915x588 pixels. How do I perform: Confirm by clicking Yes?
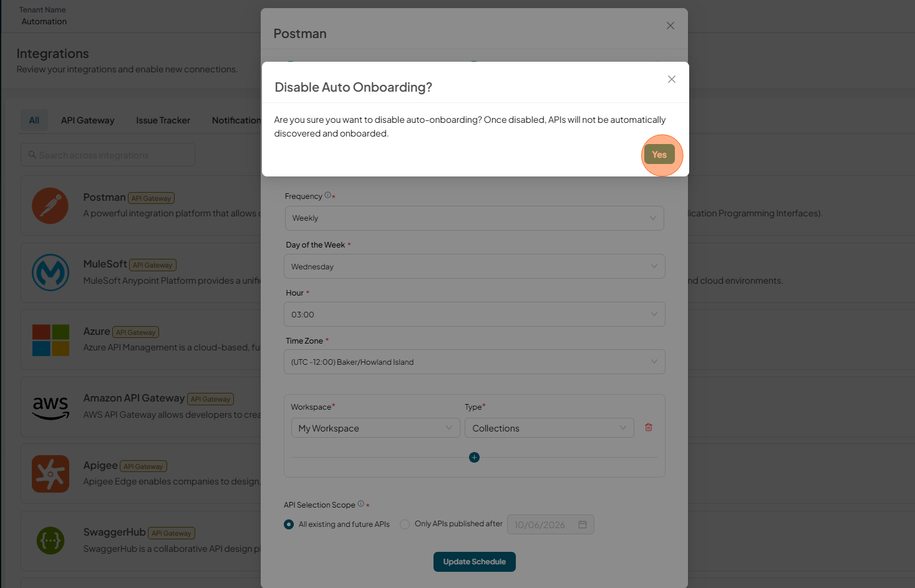(659, 155)
